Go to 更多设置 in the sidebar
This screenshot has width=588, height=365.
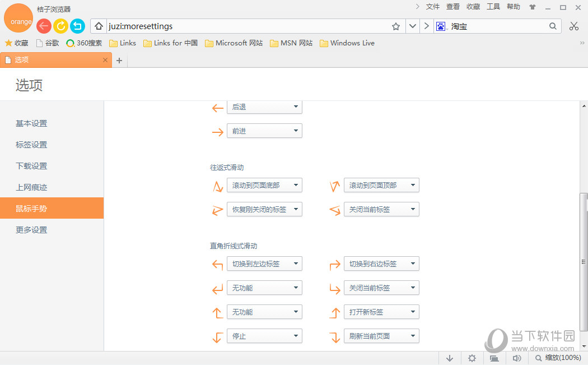31,230
